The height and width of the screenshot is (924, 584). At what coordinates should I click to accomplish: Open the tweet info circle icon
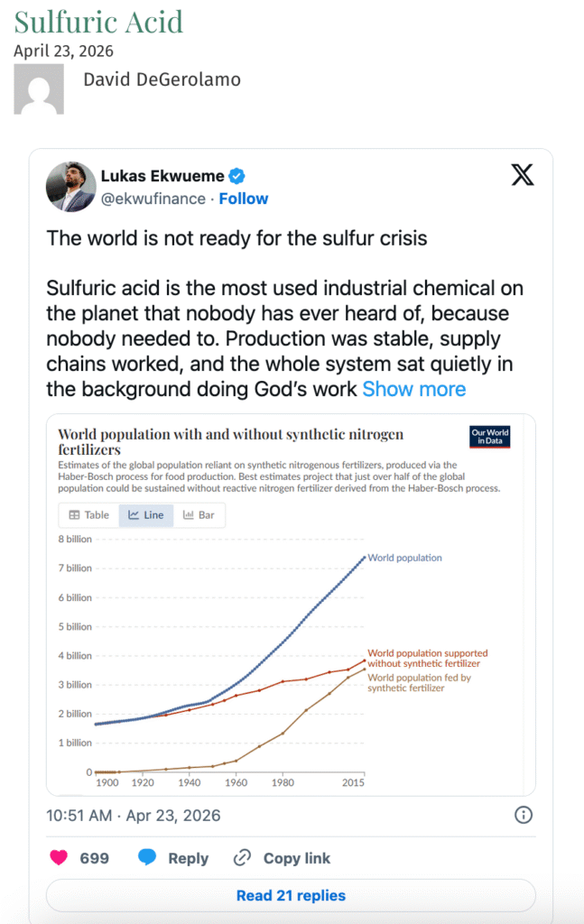click(x=523, y=815)
